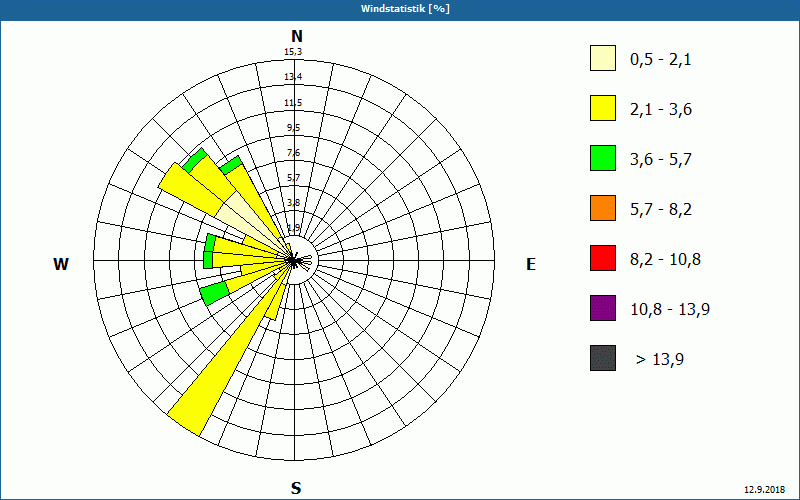Screen dimensions: 800x500
Task: Click the Windstatistik [%] title text
Action: 405,9
